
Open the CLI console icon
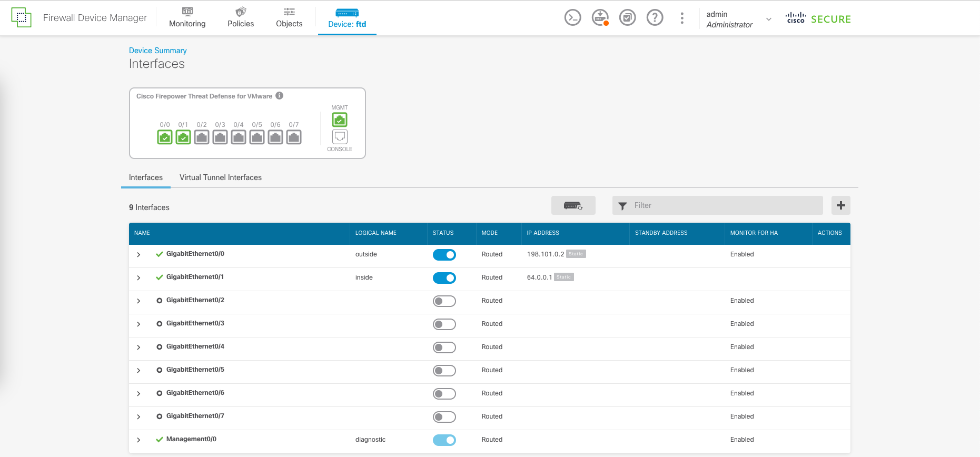coord(572,18)
